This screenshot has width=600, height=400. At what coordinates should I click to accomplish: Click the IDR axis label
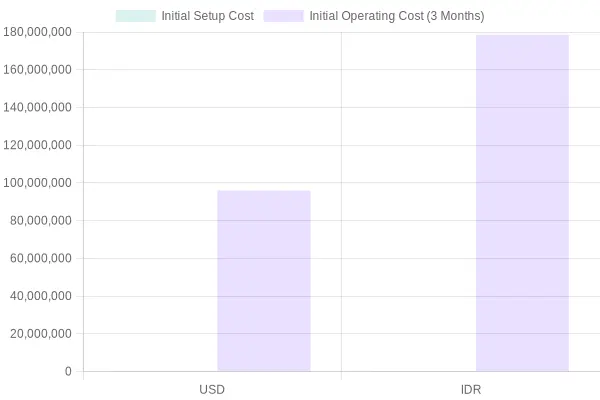471,390
